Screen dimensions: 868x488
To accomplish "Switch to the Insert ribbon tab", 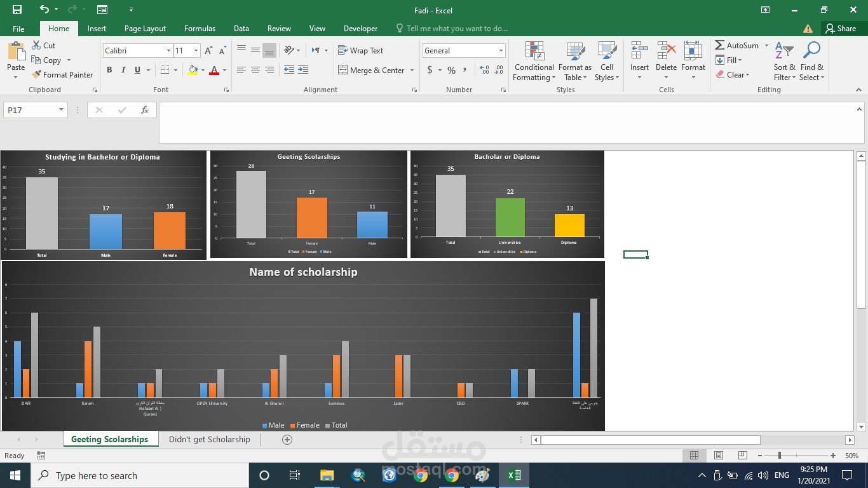I will (97, 29).
